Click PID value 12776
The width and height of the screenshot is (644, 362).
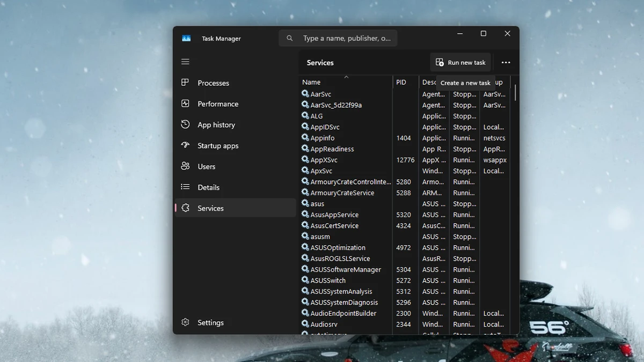(405, 160)
